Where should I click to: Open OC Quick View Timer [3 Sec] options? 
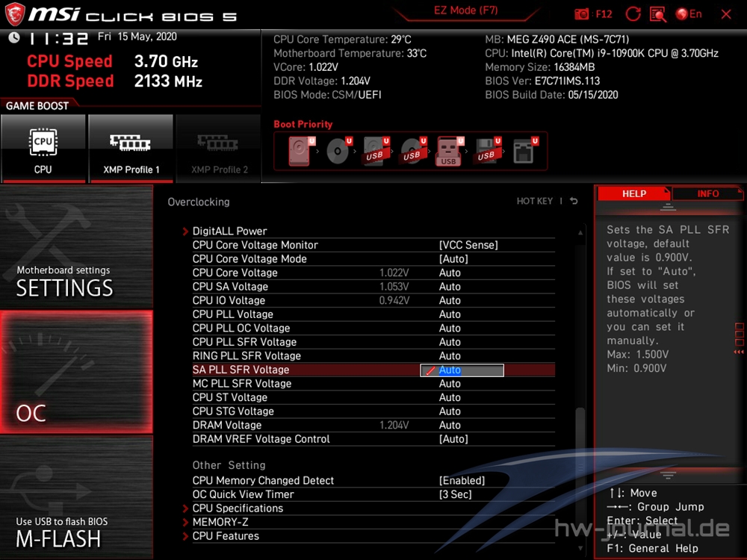[x=455, y=494]
